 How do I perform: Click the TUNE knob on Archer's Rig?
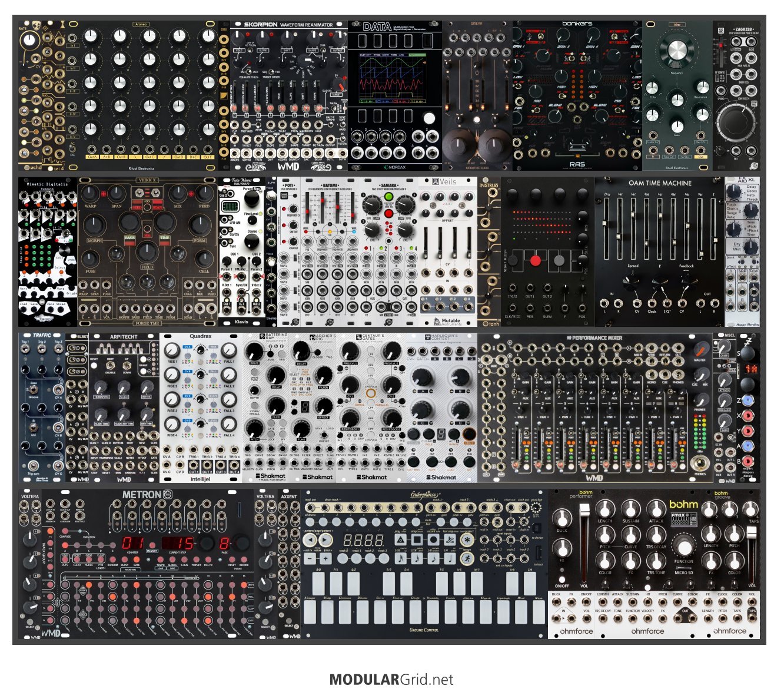[x=301, y=429]
